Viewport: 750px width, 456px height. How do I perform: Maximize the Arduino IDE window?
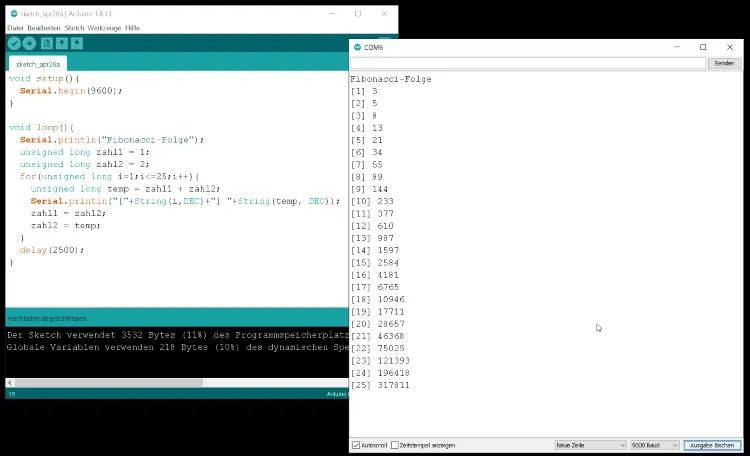tap(358, 14)
